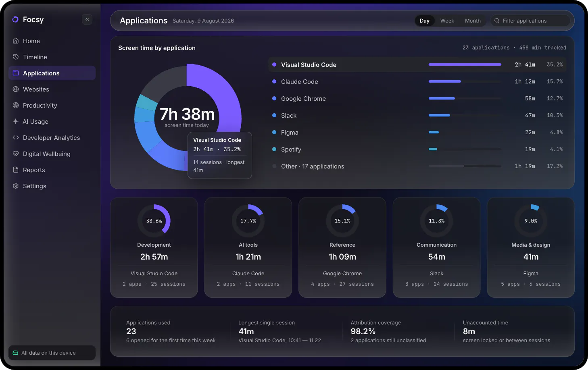Click the Developer Analytics code icon

[16, 137]
